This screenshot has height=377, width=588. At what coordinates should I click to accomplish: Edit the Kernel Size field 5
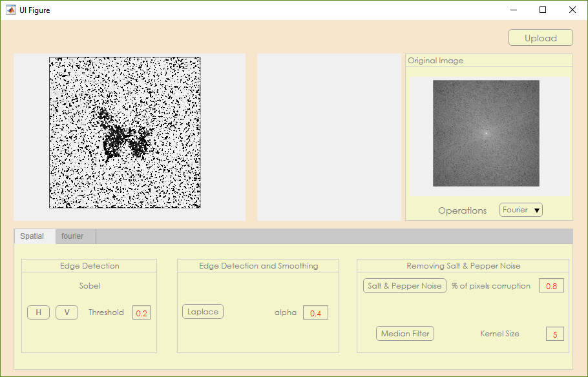pos(555,334)
